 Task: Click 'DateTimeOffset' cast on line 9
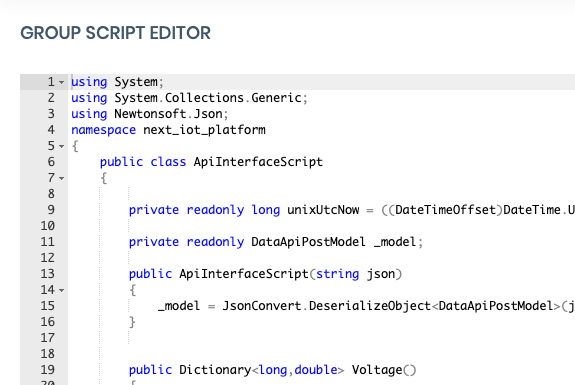pos(445,210)
